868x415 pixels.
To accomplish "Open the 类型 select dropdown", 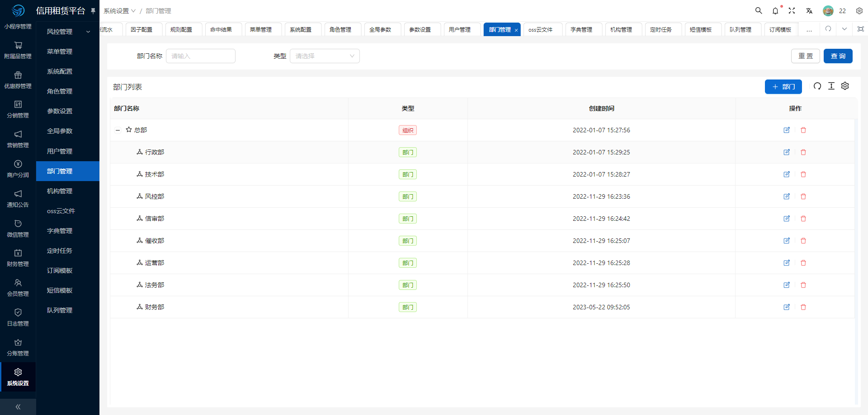I will point(325,56).
